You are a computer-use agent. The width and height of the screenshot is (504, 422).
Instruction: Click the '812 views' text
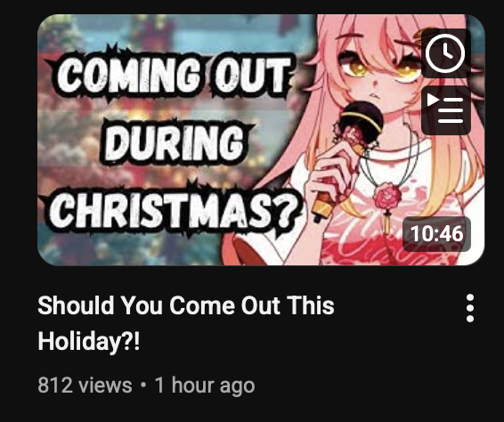(85, 385)
